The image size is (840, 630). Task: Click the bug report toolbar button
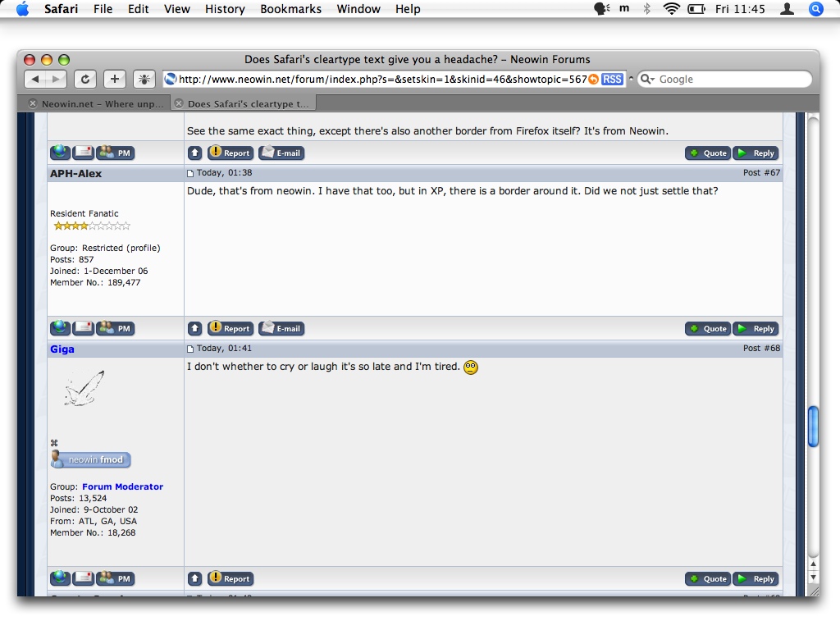(x=144, y=80)
